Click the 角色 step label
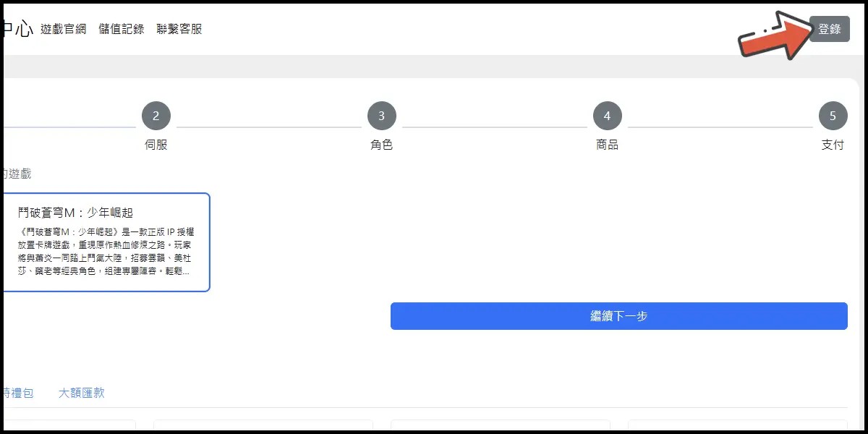This screenshot has width=868, height=434. point(382,145)
